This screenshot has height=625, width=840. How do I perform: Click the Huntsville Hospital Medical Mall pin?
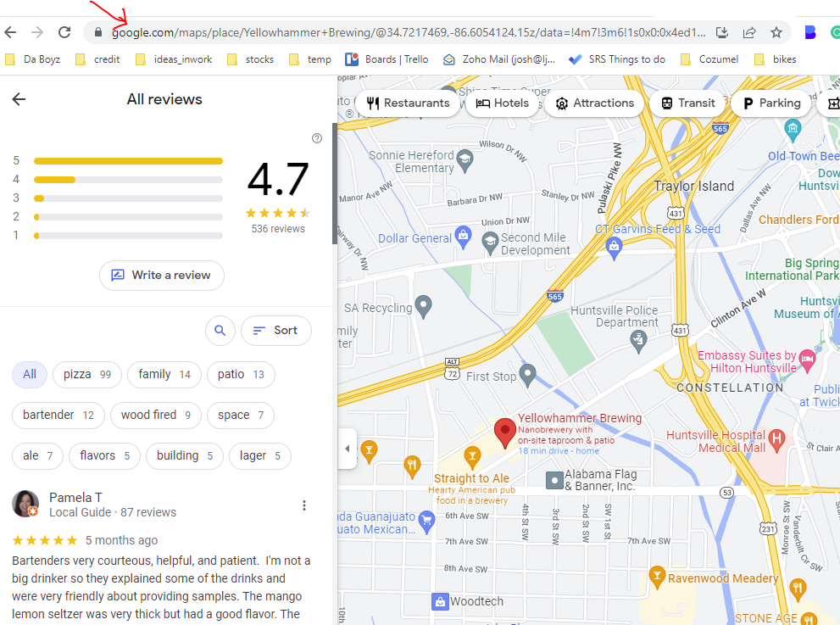point(776,439)
